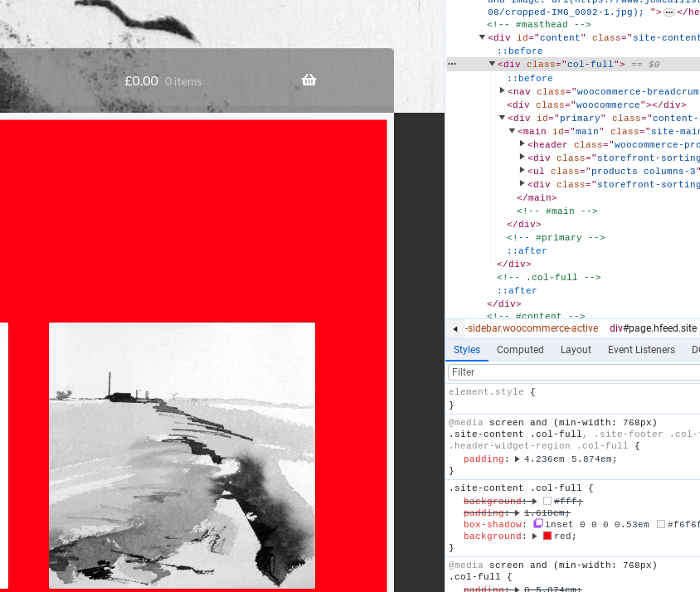Click the #fff struck-through color swatch
The width and height of the screenshot is (700, 592).
pyautogui.click(x=547, y=501)
